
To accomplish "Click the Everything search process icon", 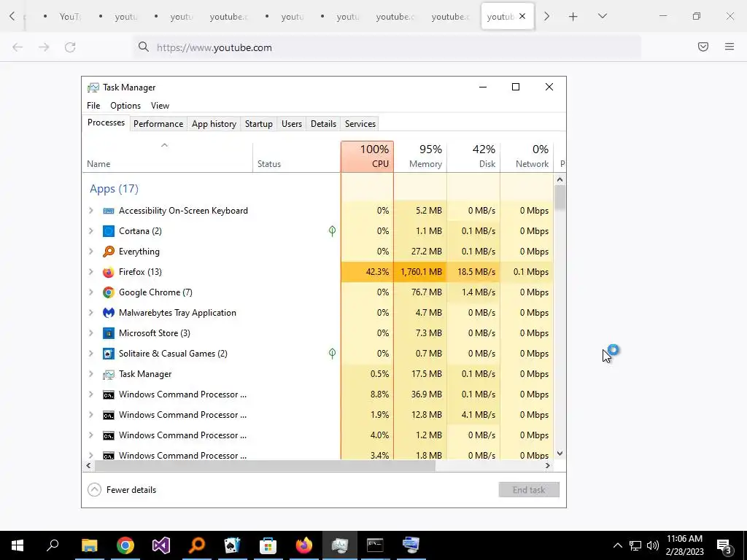I will [x=109, y=252].
